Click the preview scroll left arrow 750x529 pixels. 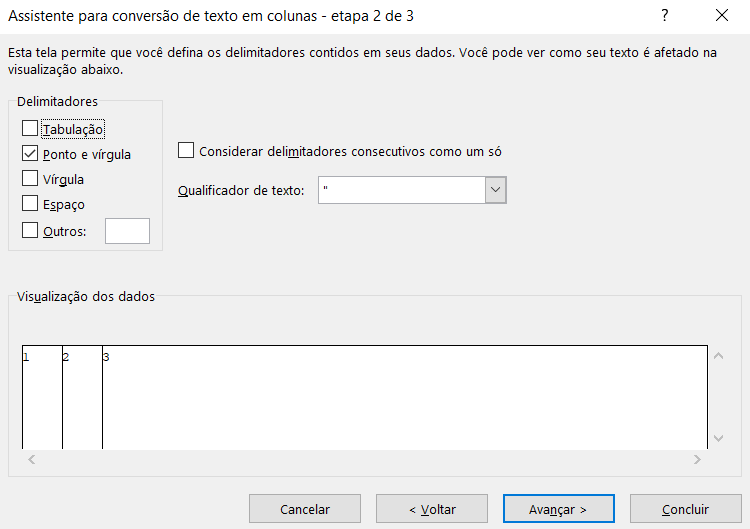(32, 460)
